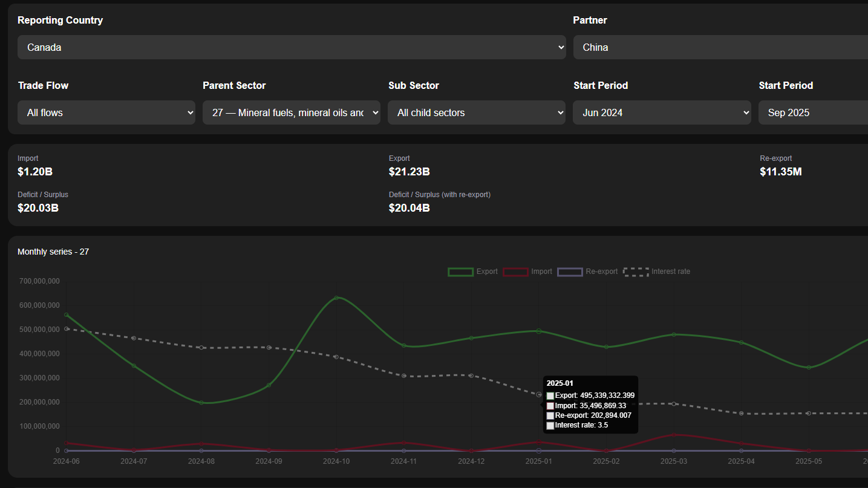Screen dimensions: 868x488
Task: Select the October 2024 export peak
Action: pyautogui.click(x=336, y=297)
